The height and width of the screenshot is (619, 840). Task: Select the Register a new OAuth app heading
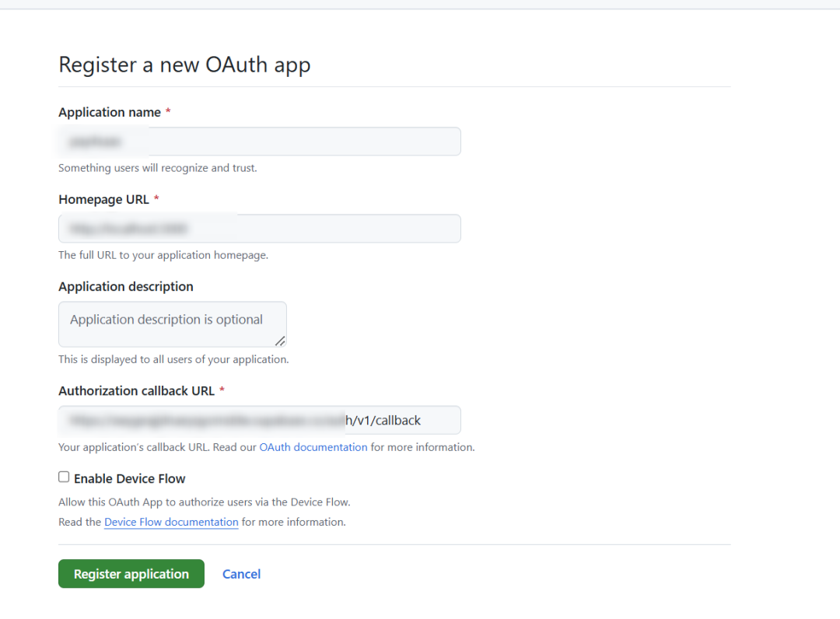pos(184,65)
